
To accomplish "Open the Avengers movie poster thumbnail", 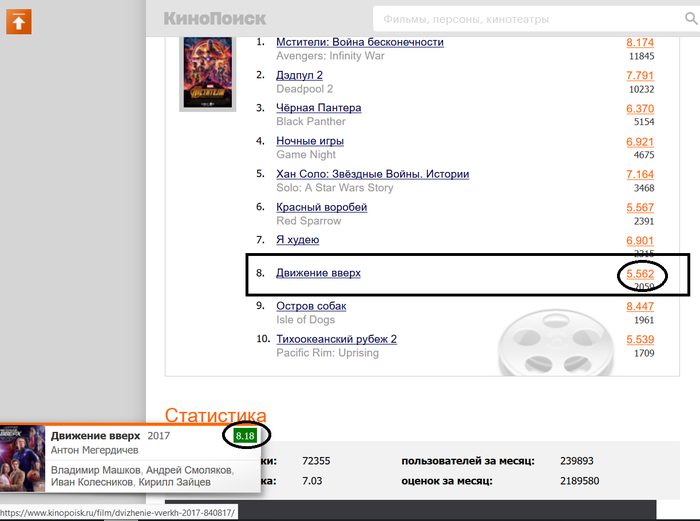I will (208, 73).
